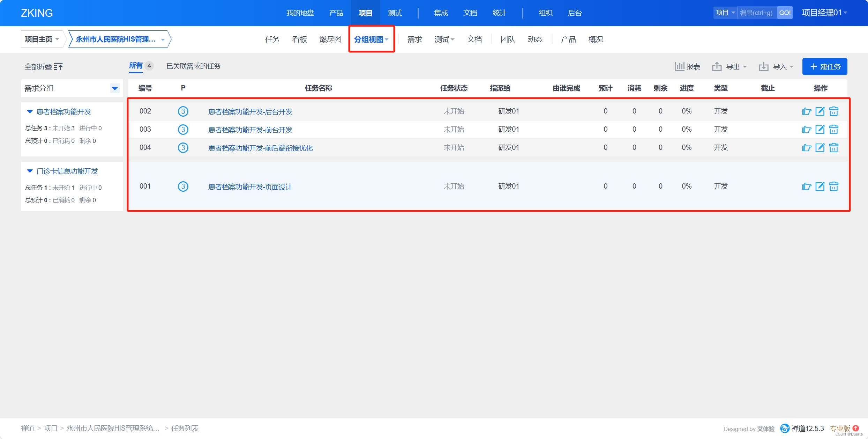
Task: Open task 患者档案功能开发-页面设计
Action: 250,187
